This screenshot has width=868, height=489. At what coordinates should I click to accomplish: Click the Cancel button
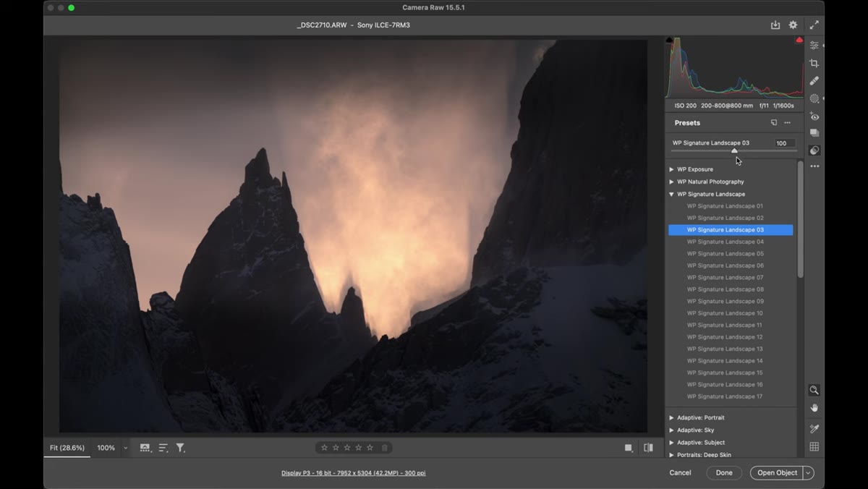[680, 473]
